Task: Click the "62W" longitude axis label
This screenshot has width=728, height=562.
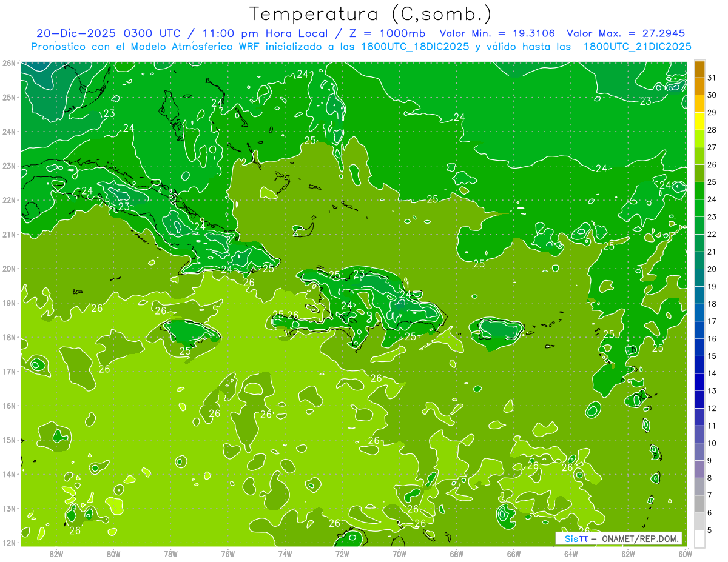Action: [628, 554]
